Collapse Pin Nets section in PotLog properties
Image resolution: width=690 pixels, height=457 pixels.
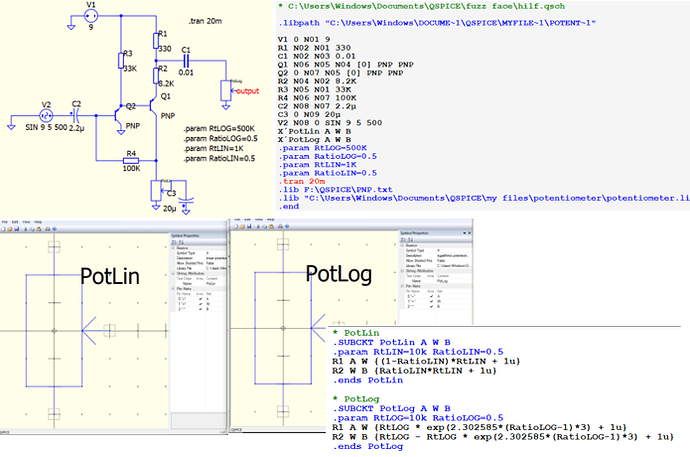(403, 286)
